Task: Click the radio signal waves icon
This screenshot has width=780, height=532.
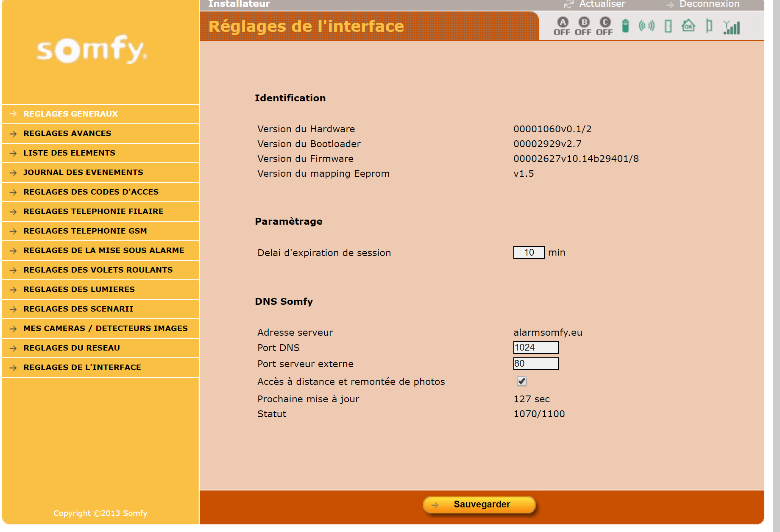Action: (646, 26)
